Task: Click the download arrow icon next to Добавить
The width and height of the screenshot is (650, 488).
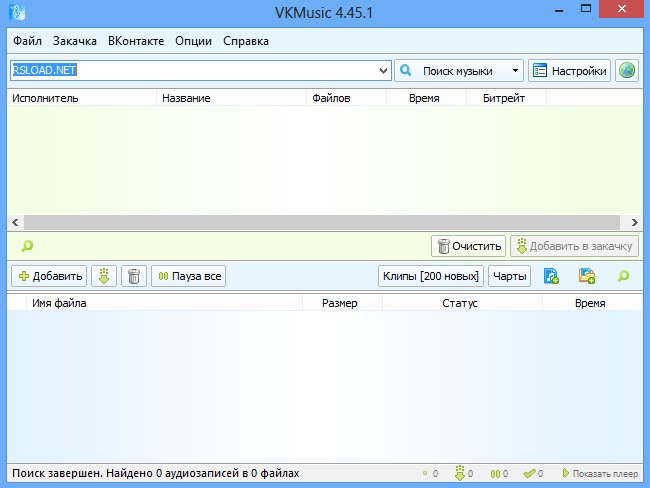Action: click(x=104, y=276)
